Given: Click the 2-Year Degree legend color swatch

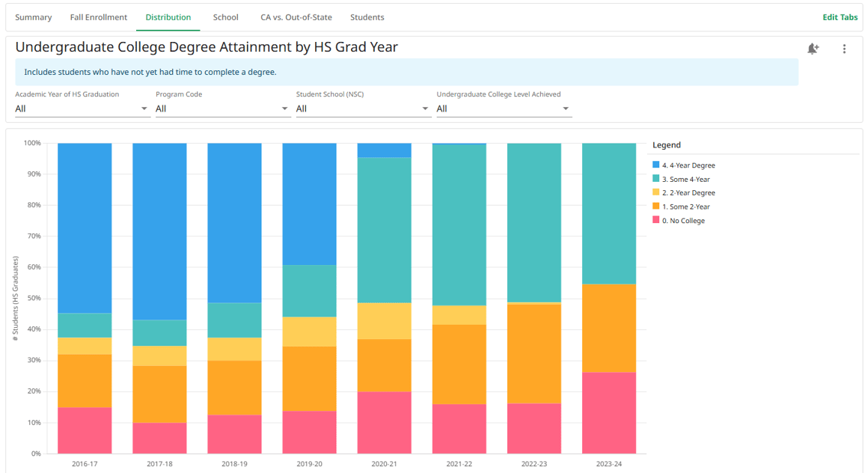Looking at the screenshot, I should click(656, 192).
